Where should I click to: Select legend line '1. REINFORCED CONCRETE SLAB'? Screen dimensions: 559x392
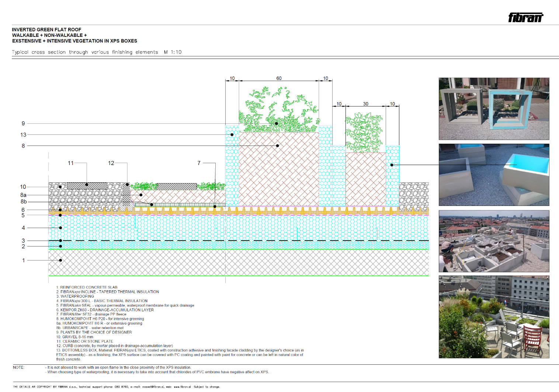click(x=87, y=287)
